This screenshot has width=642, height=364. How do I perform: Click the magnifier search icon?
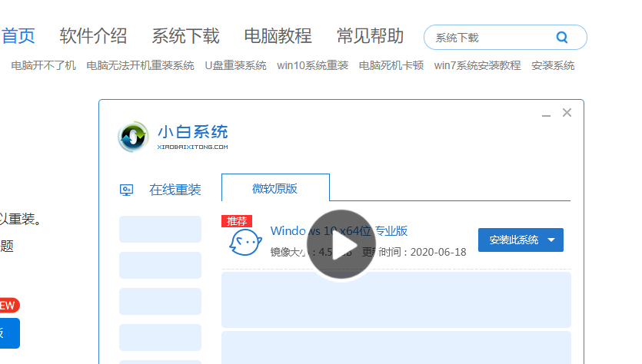[x=562, y=37]
